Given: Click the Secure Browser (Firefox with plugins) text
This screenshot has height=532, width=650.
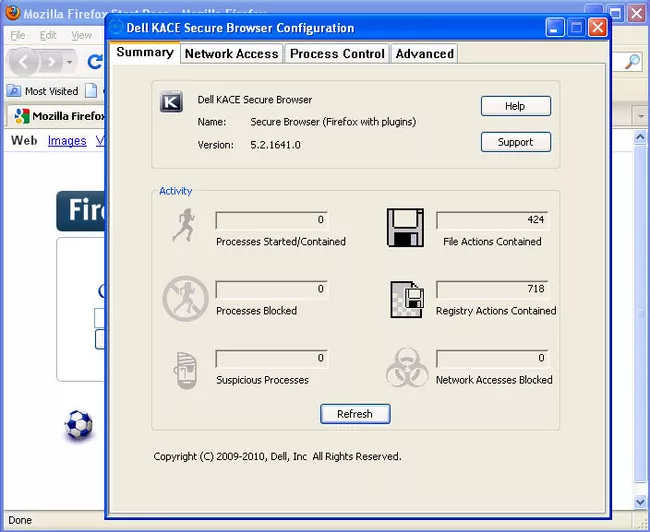Looking at the screenshot, I should (x=333, y=122).
